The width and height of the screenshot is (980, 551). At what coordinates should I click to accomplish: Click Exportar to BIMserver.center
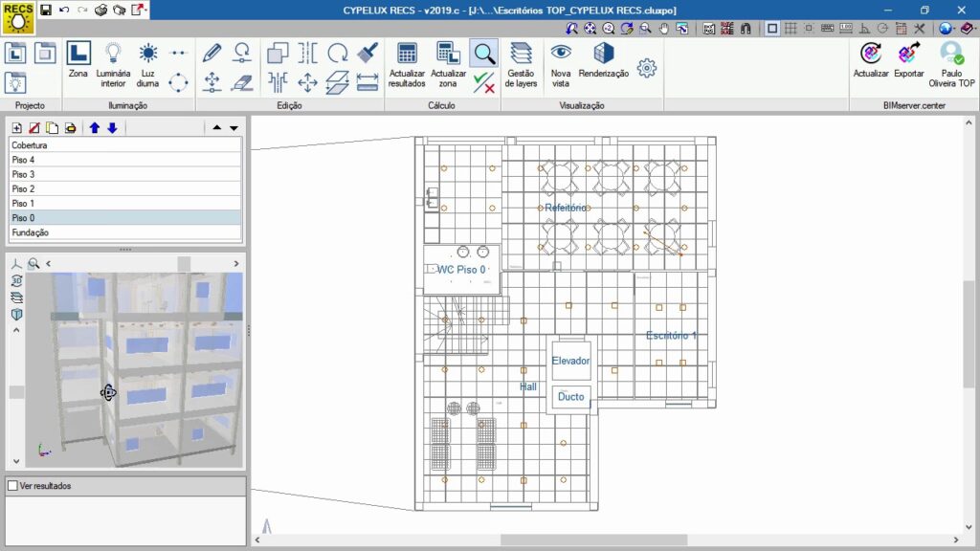pyautogui.click(x=909, y=60)
